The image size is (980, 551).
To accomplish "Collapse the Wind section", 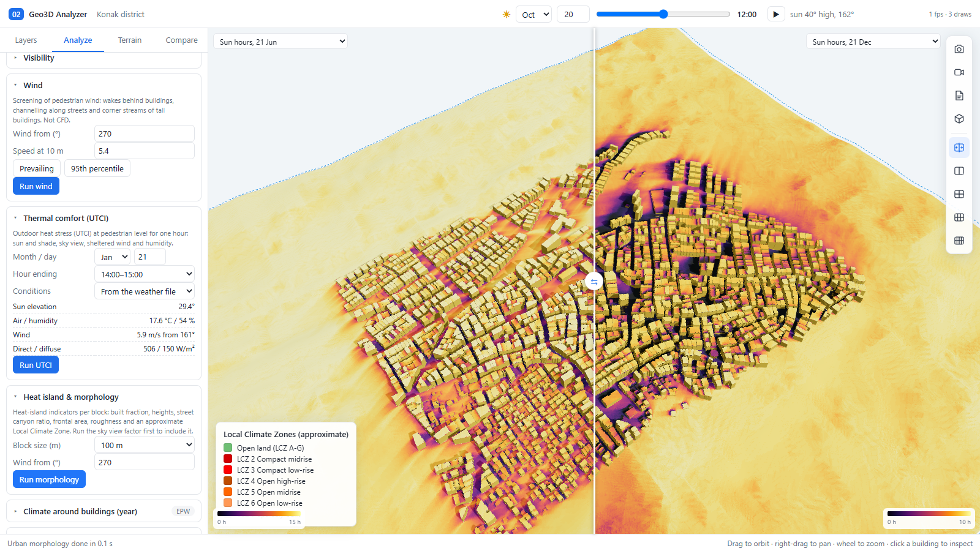I will (x=104, y=86).
